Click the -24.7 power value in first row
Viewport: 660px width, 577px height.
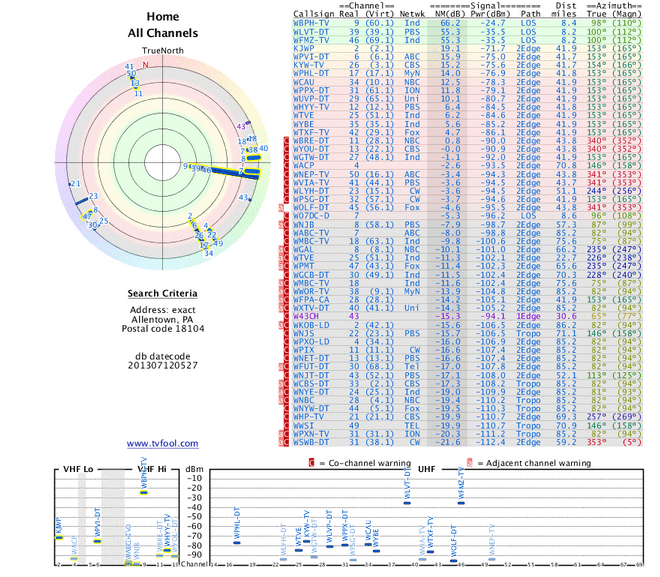coord(493,23)
